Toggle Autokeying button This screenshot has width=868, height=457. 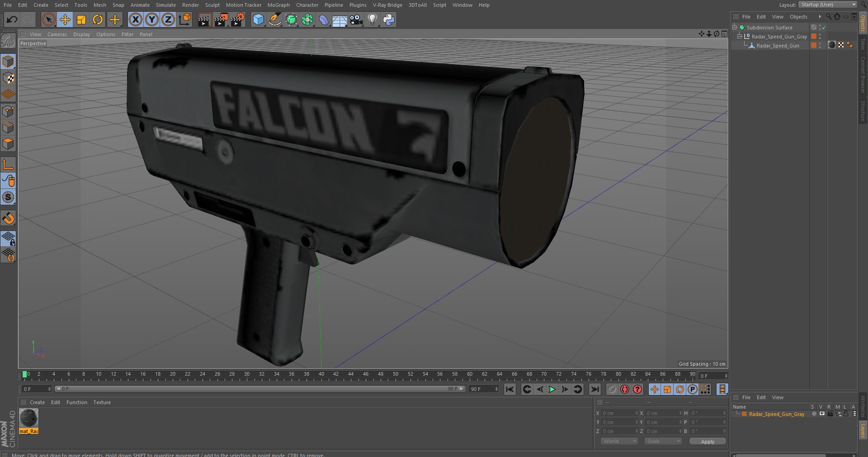pyautogui.click(x=625, y=389)
